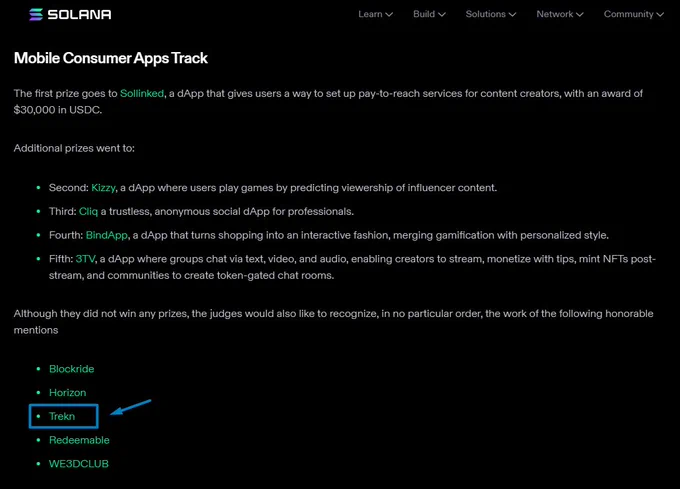Open the Solutions menu

coord(490,14)
